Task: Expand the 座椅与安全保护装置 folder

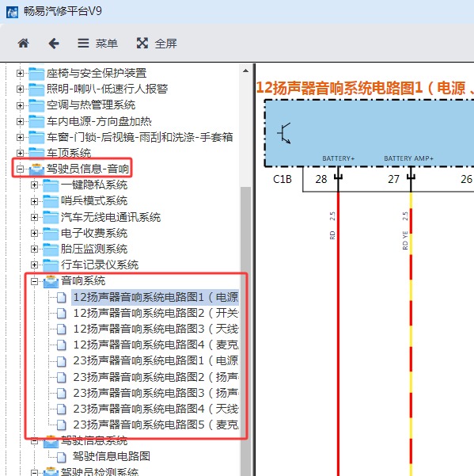Action: tap(20, 73)
